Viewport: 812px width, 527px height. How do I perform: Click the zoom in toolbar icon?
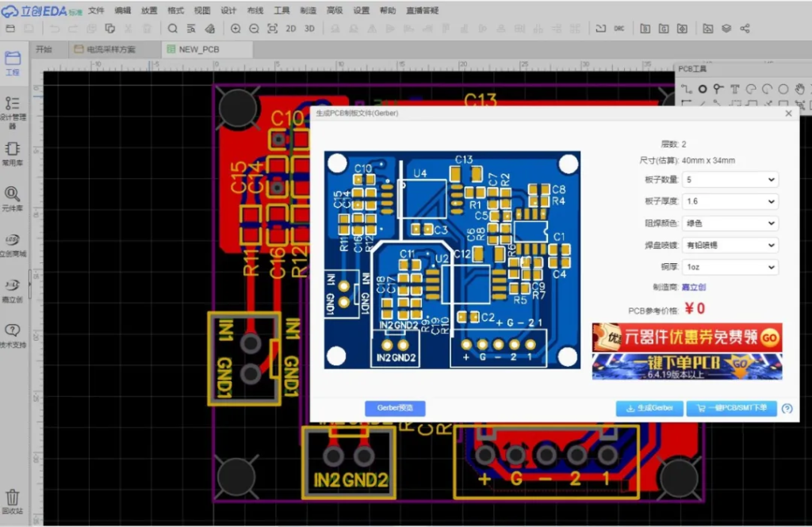[x=236, y=29]
